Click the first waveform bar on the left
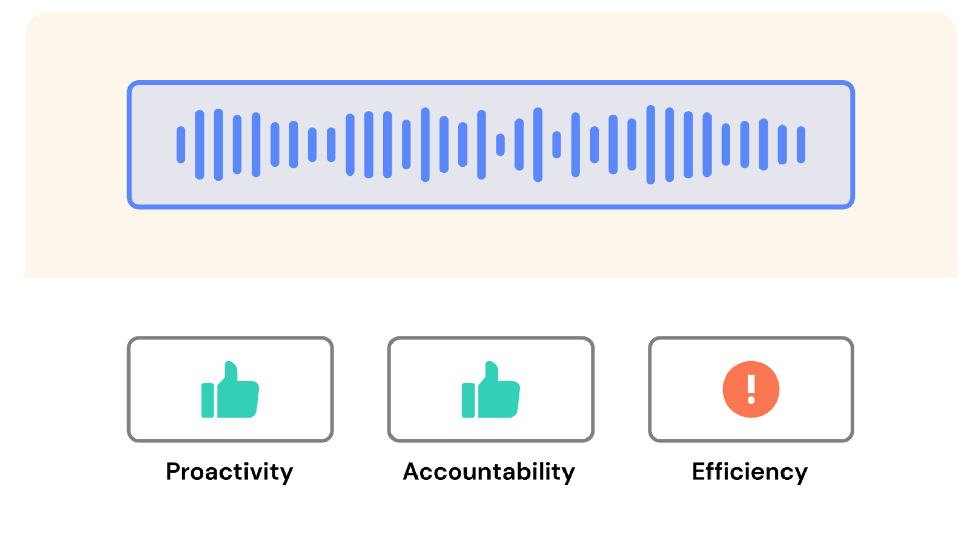Screen dimensions: 980x551 pyautogui.click(x=181, y=145)
